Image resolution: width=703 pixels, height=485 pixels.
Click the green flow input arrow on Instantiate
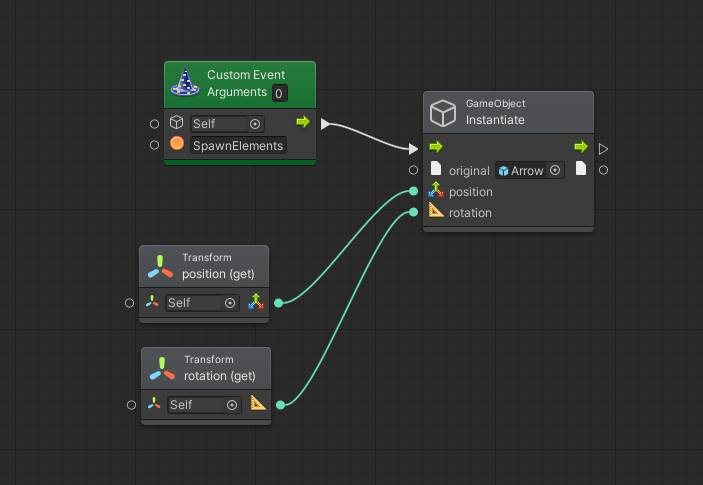click(435, 148)
